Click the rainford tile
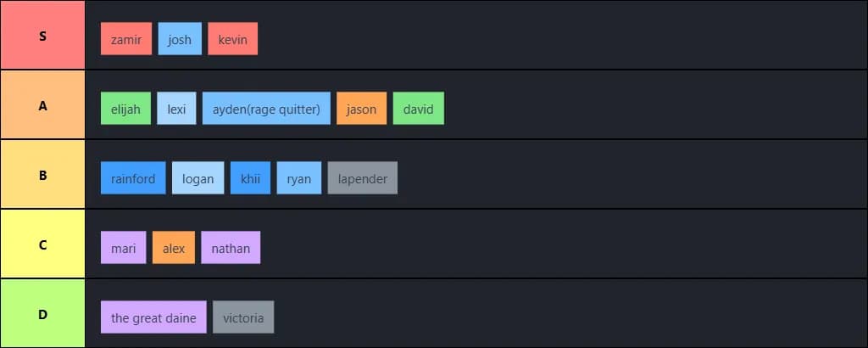The image size is (868, 348). coord(133,178)
